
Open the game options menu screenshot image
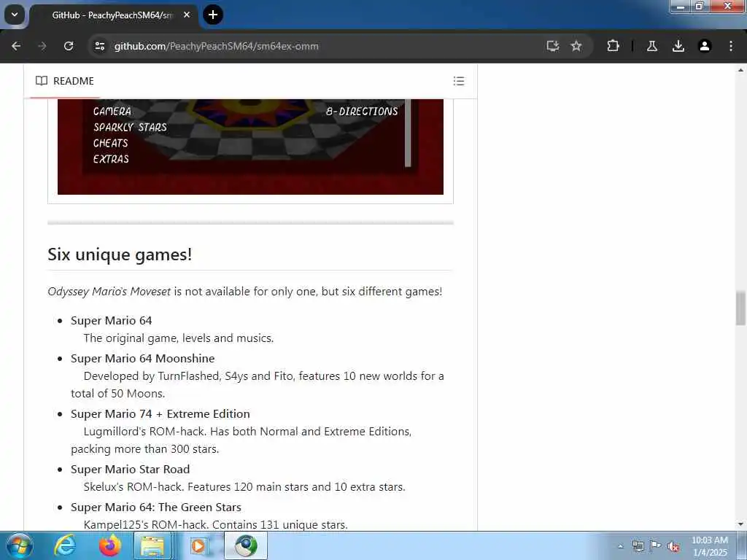tap(251, 146)
